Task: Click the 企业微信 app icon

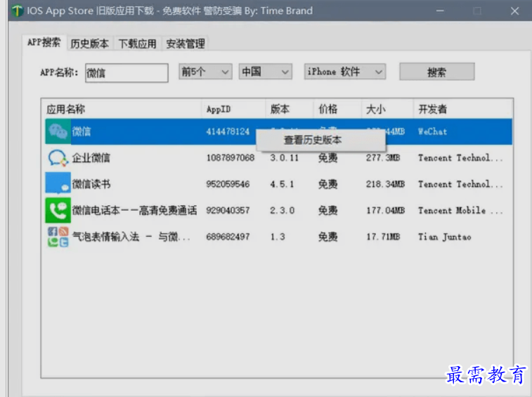Action: tap(58, 158)
